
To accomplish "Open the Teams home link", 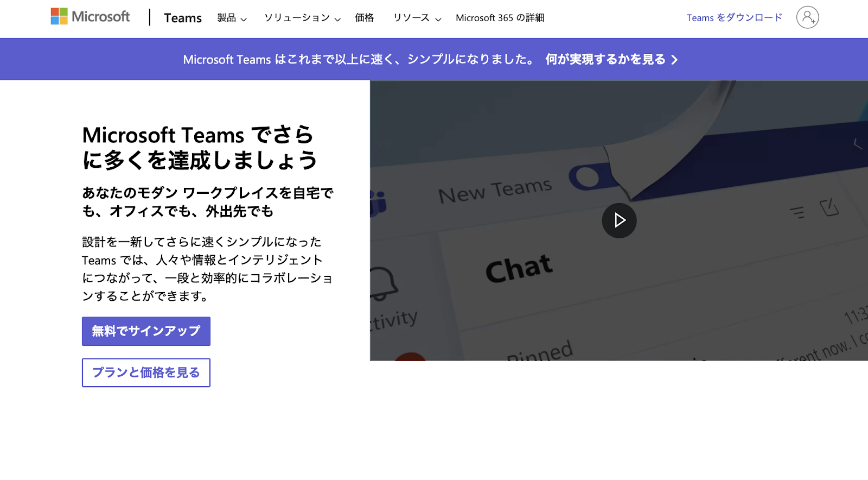I will (183, 18).
